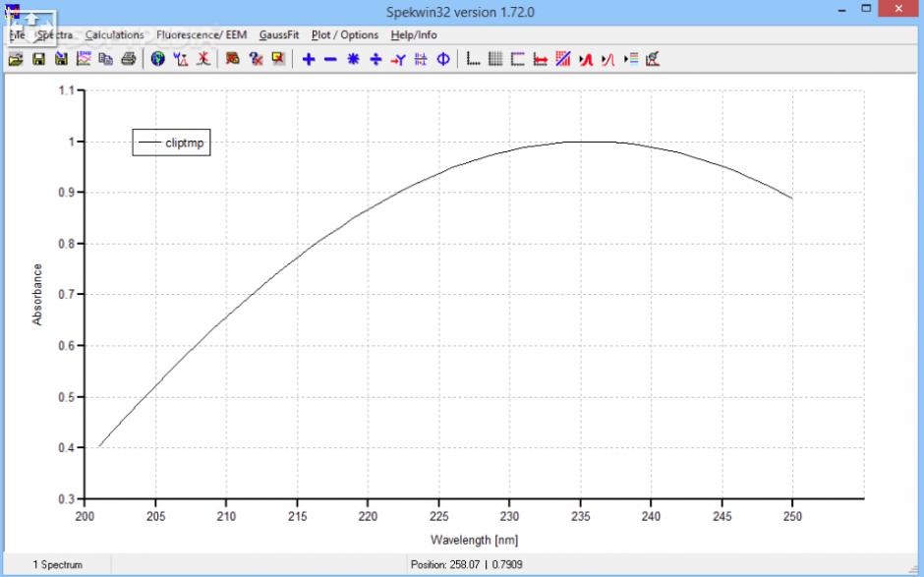Maximize the Spekwin32 window

pos(866,8)
